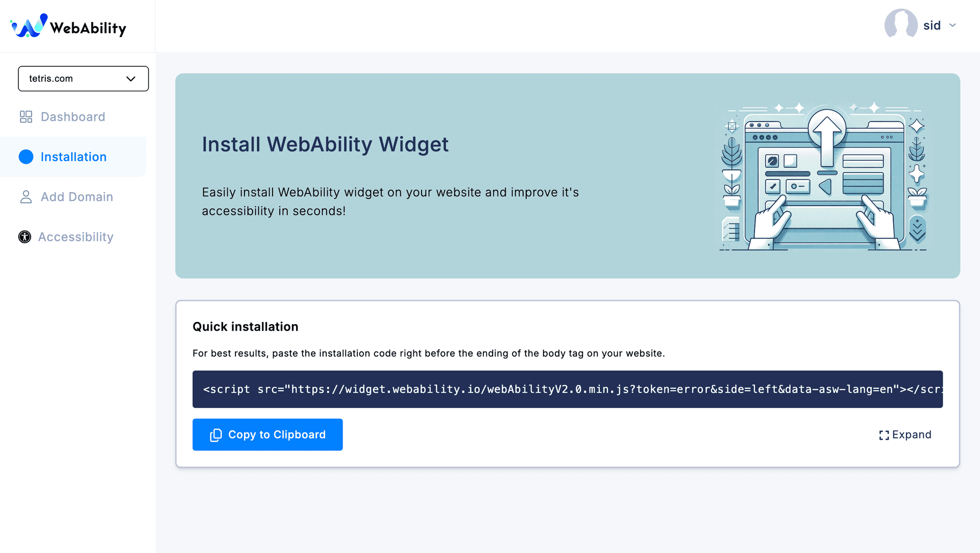Click the blue Installation circle icon
This screenshot has width=980, height=553.
click(x=26, y=157)
